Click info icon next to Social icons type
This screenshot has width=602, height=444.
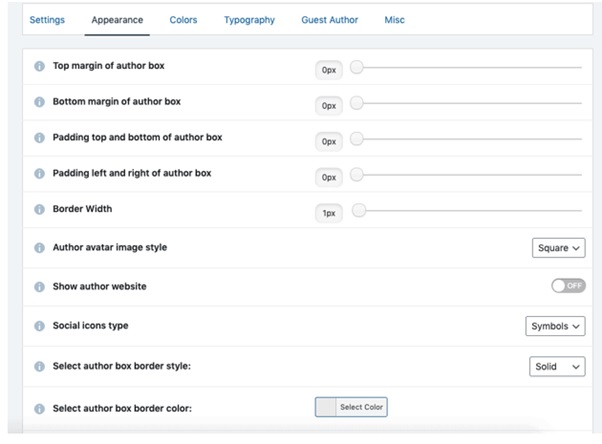pos(40,326)
